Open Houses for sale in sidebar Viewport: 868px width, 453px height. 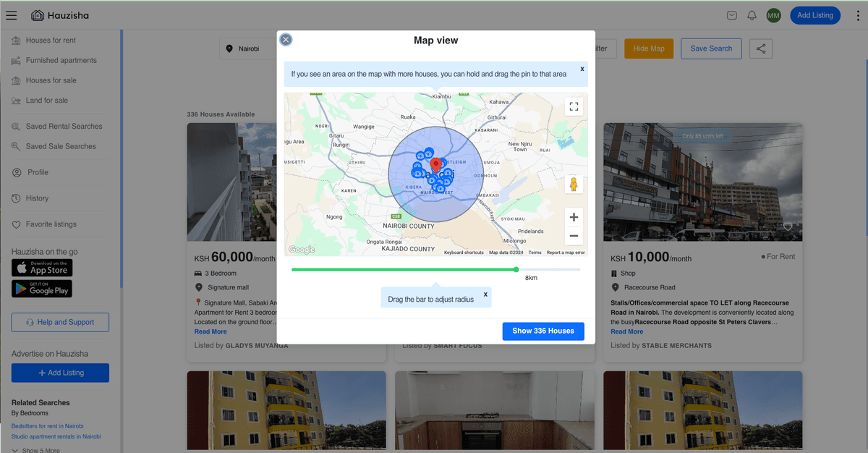pos(51,80)
